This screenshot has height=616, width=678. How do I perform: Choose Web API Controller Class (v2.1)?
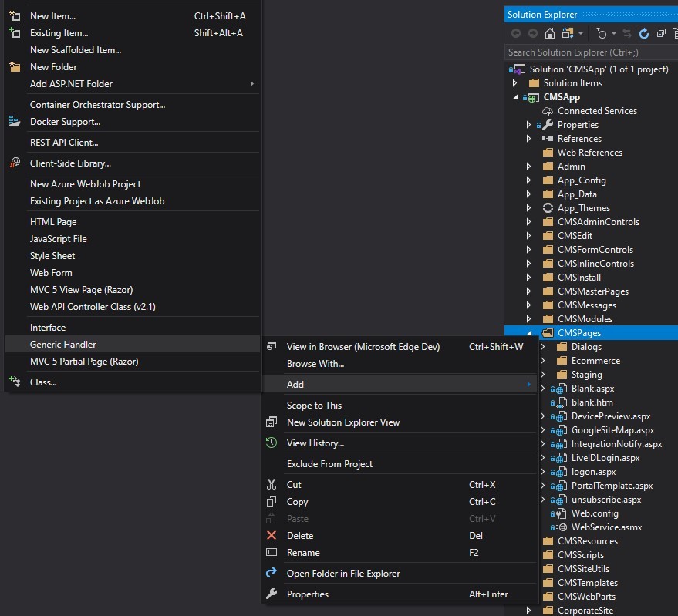133,307
